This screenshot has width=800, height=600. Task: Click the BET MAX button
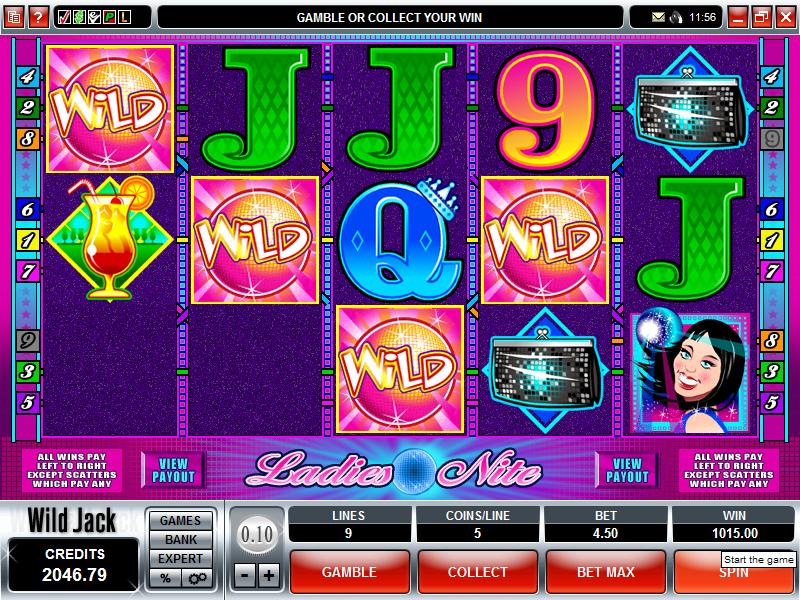[606, 572]
